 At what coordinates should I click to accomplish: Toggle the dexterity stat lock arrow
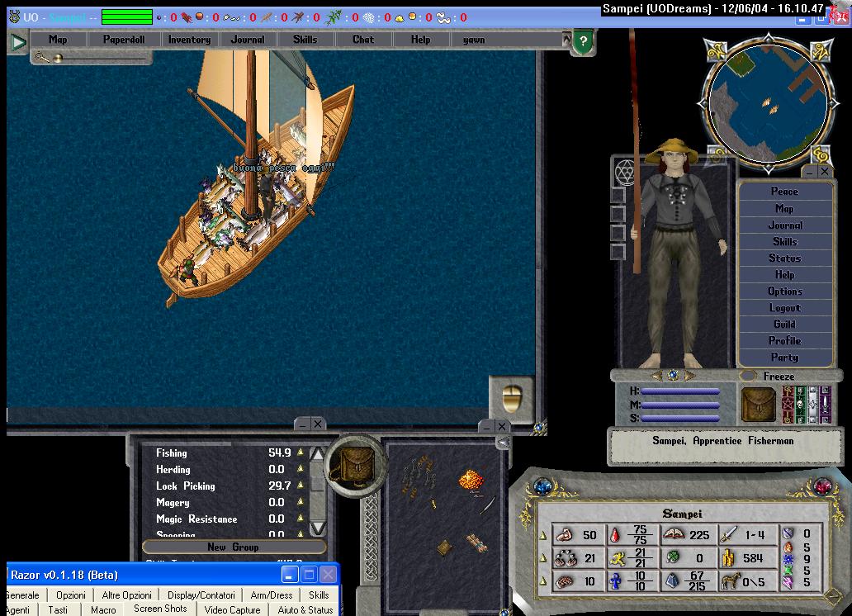[x=543, y=558]
